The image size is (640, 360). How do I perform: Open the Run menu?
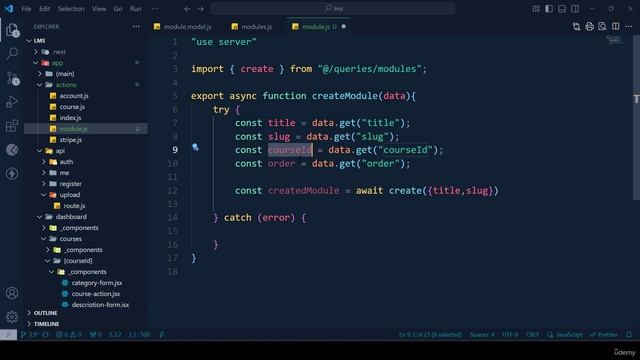click(136, 9)
